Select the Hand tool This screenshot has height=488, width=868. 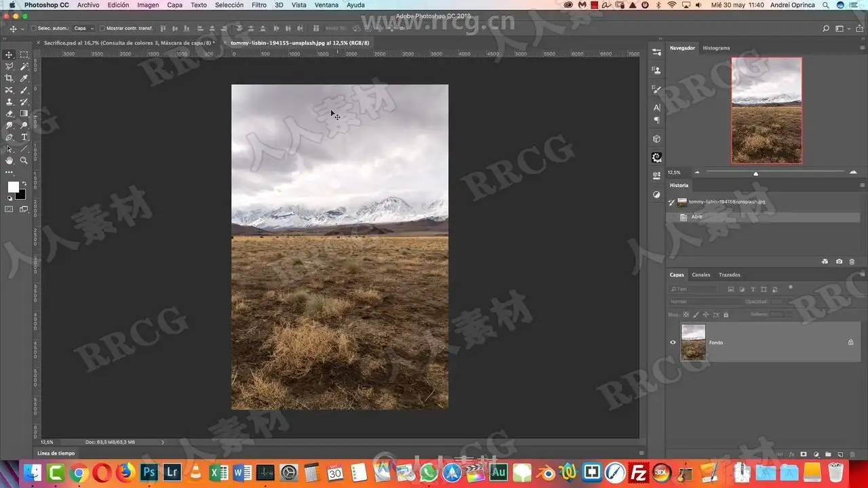pyautogui.click(x=9, y=161)
